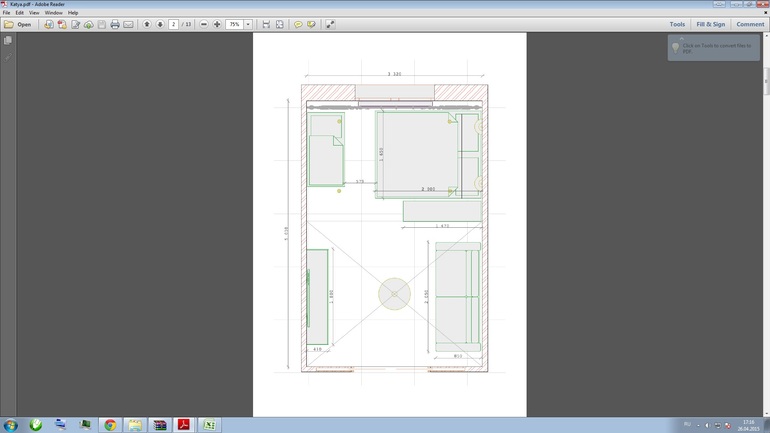
Task: Open the File menu
Action: (x=6, y=13)
